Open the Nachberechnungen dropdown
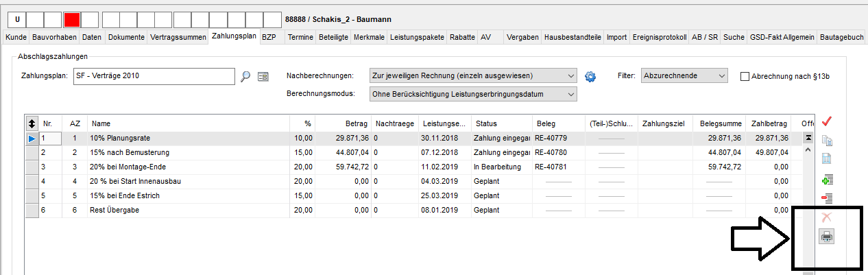Viewport: 868px width, 275px height. click(472, 75)
